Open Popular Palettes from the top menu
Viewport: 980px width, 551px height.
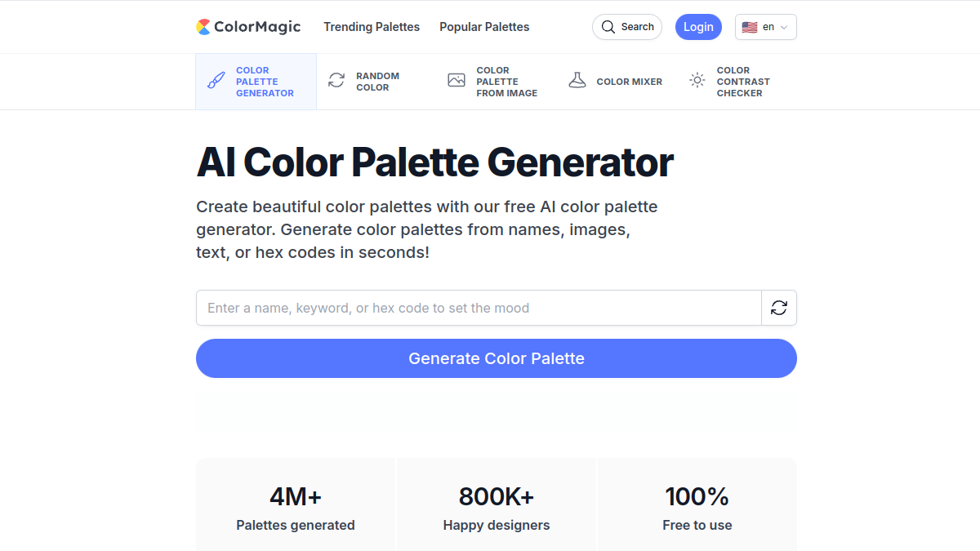(x=484, y=27)
